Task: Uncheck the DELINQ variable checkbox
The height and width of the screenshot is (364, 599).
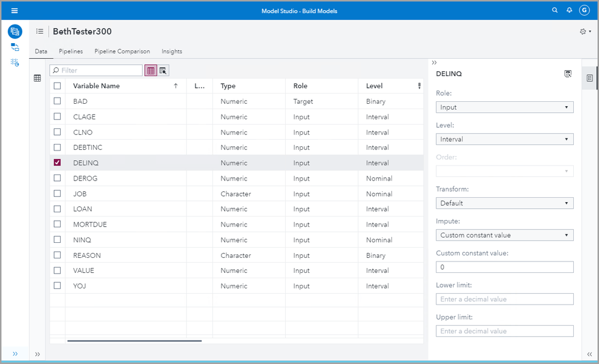Action: click(x=58, y=163)
